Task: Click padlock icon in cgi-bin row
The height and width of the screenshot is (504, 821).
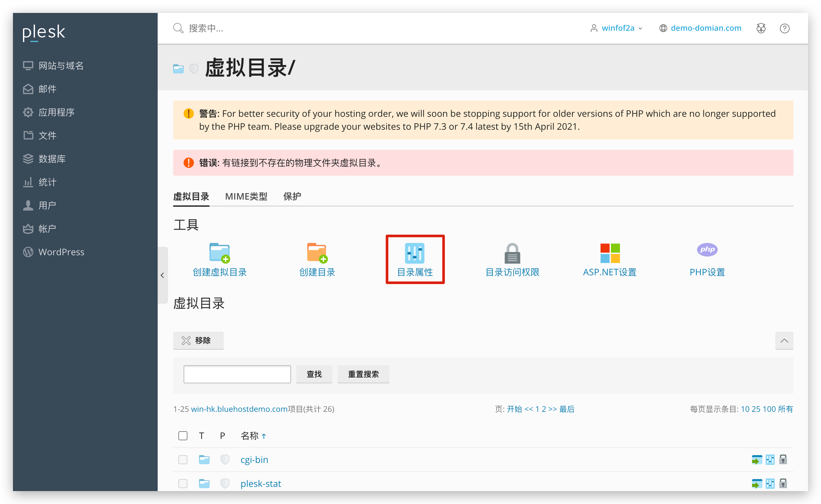Action: [x=783, y=460]
